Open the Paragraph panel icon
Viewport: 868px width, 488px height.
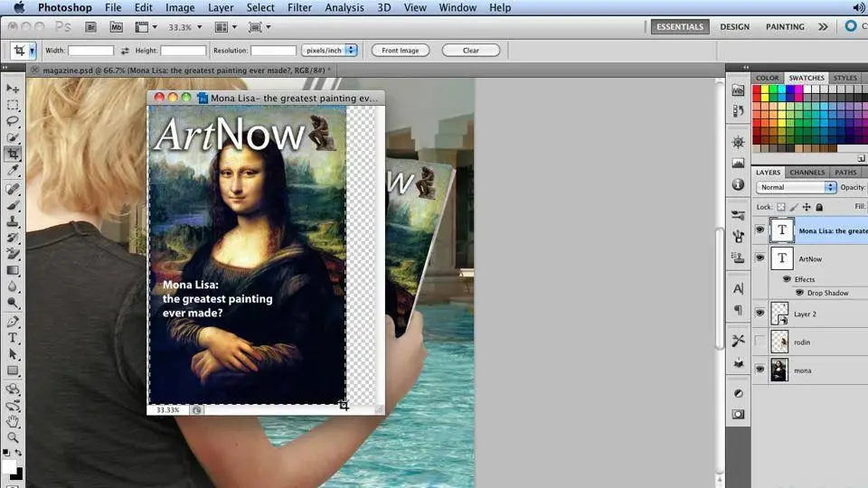738,310
